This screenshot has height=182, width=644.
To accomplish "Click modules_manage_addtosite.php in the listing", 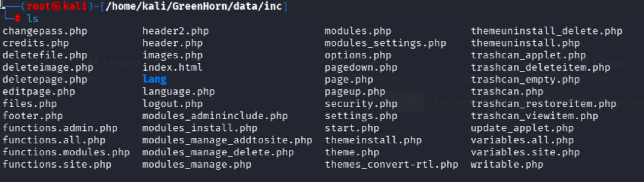I will click(x=227, y=140).
